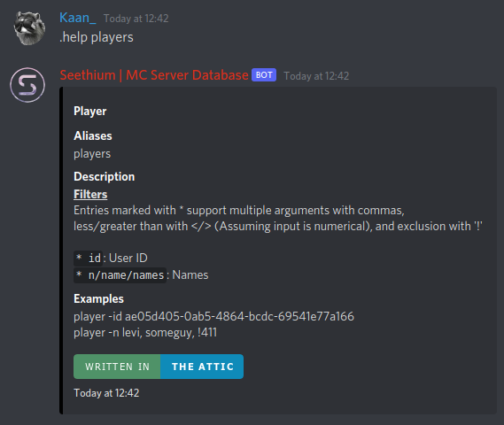Screen dimensions: 504x425
Task: Click the underlined Filters heading
Action: (90, 195)
